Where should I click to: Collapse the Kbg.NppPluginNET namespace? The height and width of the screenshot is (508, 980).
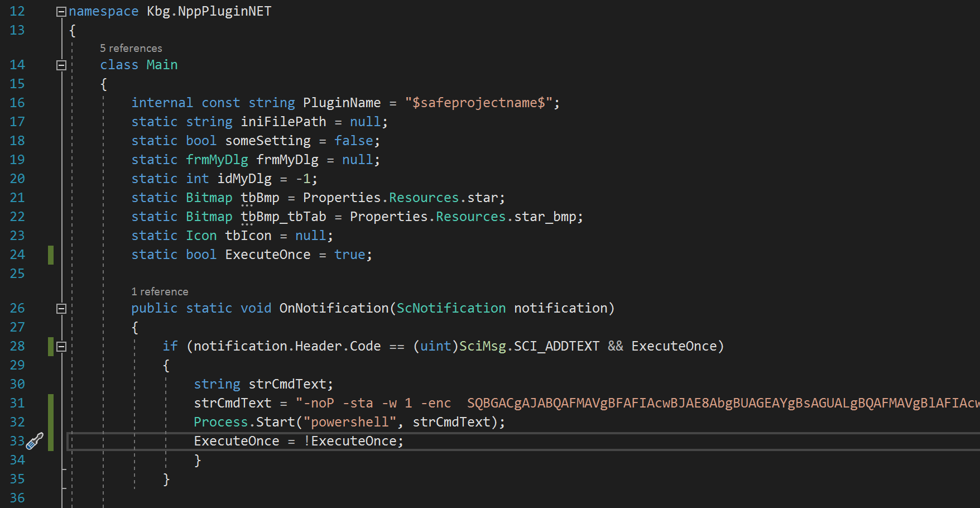click(61, 10)
